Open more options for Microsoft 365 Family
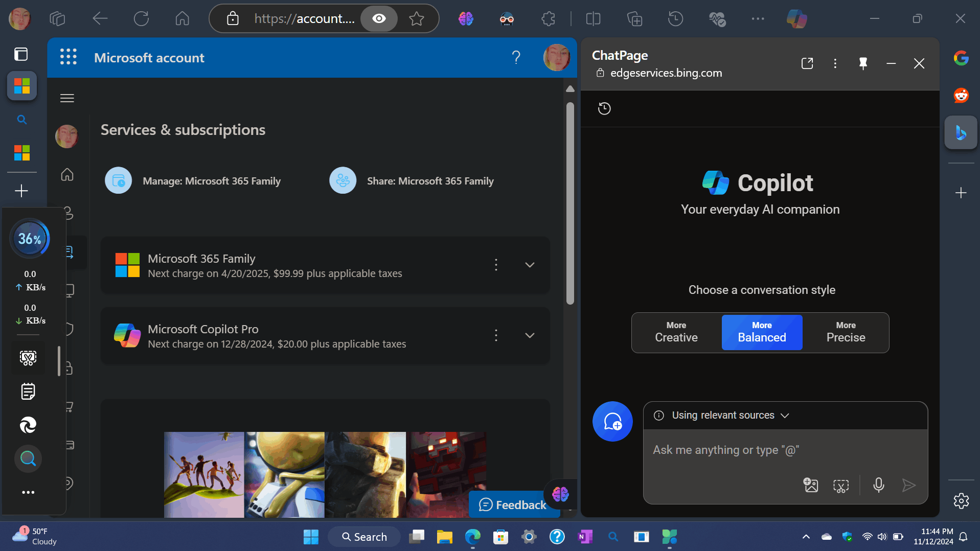Image resolution: width=980 pixels, height=551 pixels. 496,265
